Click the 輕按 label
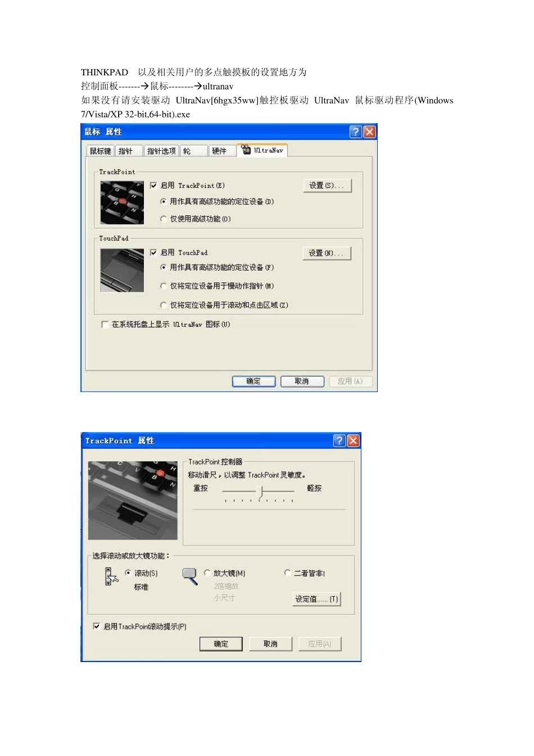The image size is (534, 756). pos(314,488)
